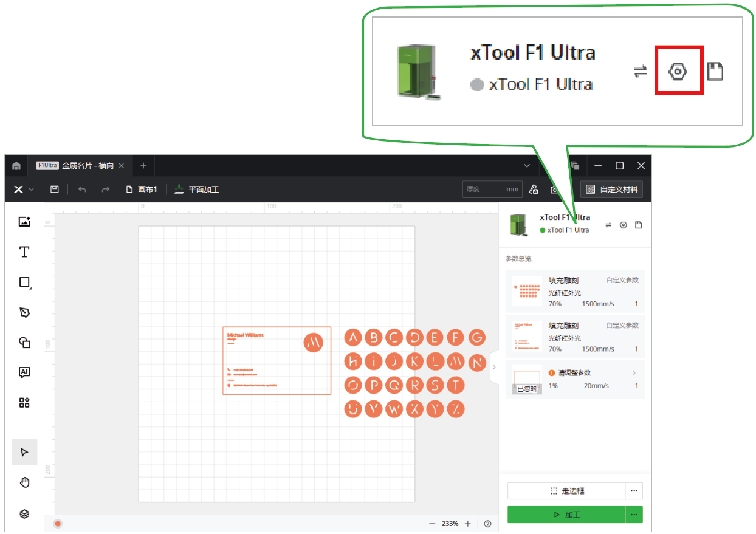The image size is (756, 534).
Task: Select the letter G circle on canvas
Action: [x=477, y=338]
